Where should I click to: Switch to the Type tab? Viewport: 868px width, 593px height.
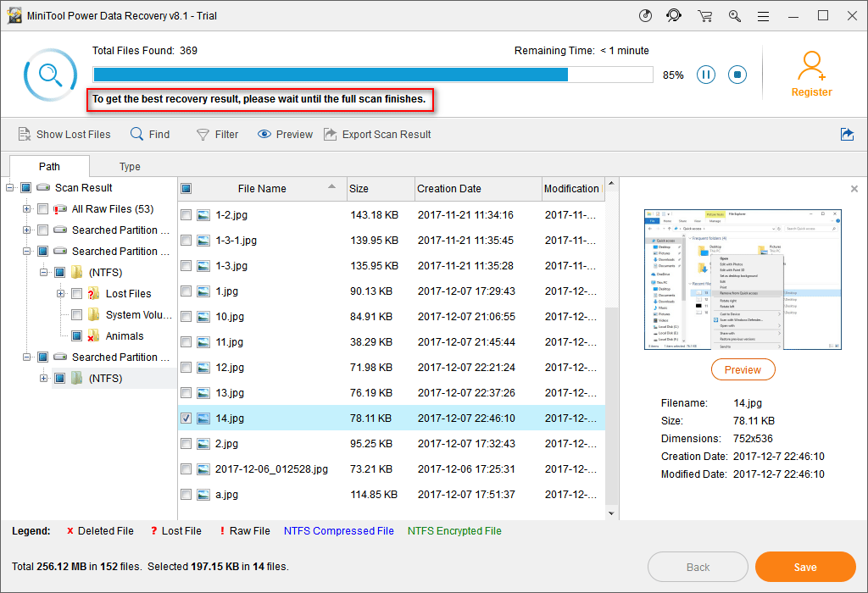130,167
